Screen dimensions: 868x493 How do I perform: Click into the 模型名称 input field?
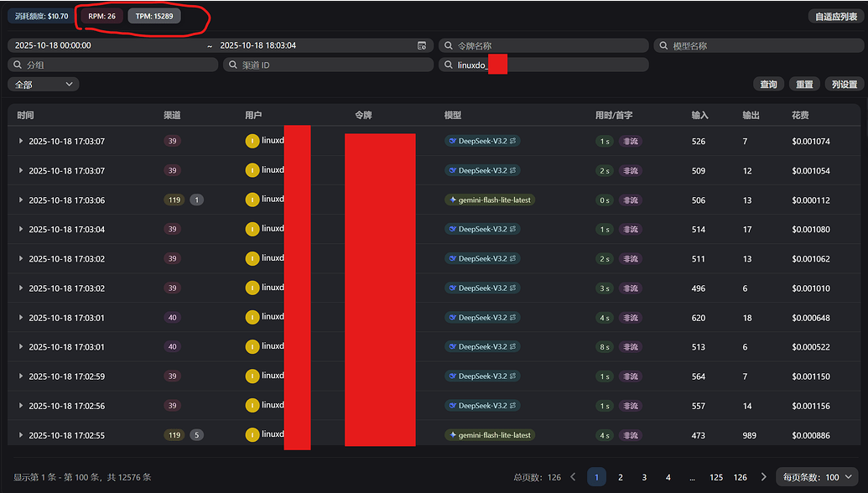(x=758, y=45)
